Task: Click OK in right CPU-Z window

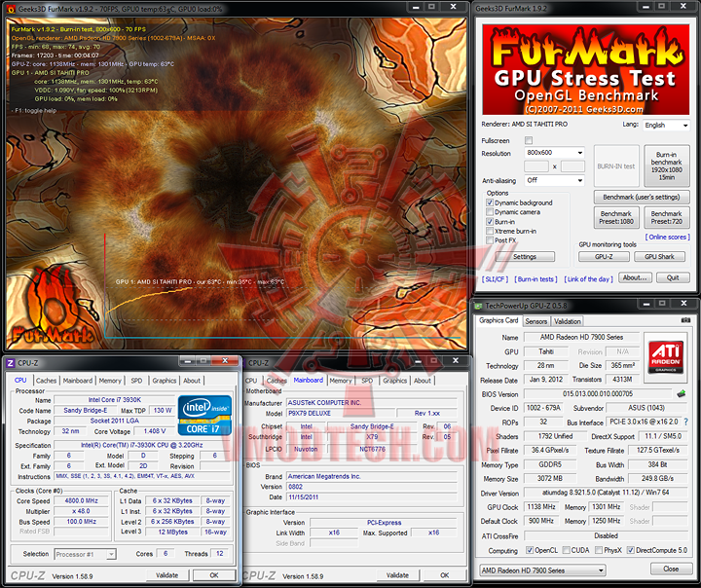Action: pyautogui.click(x=444, y=575)
